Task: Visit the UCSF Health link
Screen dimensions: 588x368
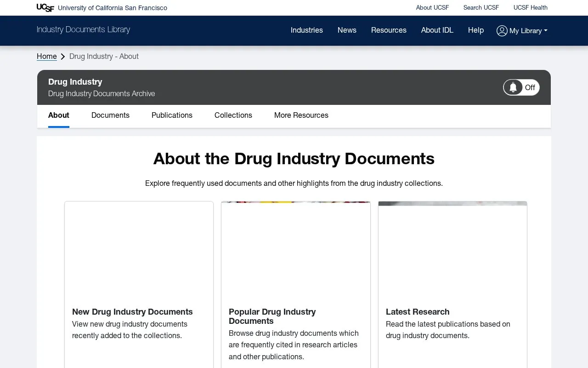Action: (x=531, y=8)
